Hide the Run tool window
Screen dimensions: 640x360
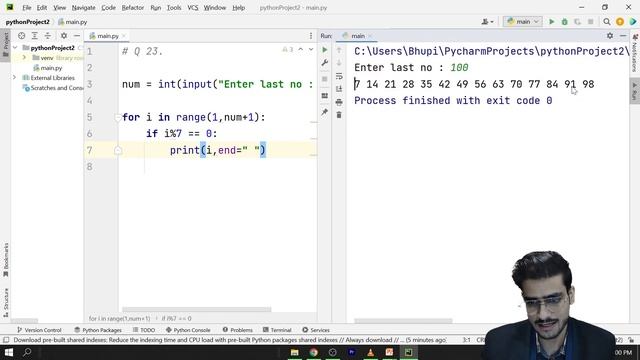pyautogui.click(x=623, y=36)
